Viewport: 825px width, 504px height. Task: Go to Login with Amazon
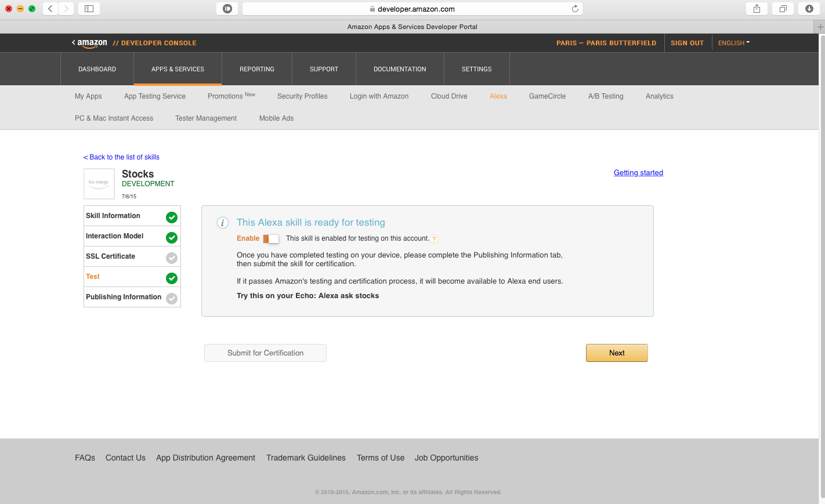379,96
